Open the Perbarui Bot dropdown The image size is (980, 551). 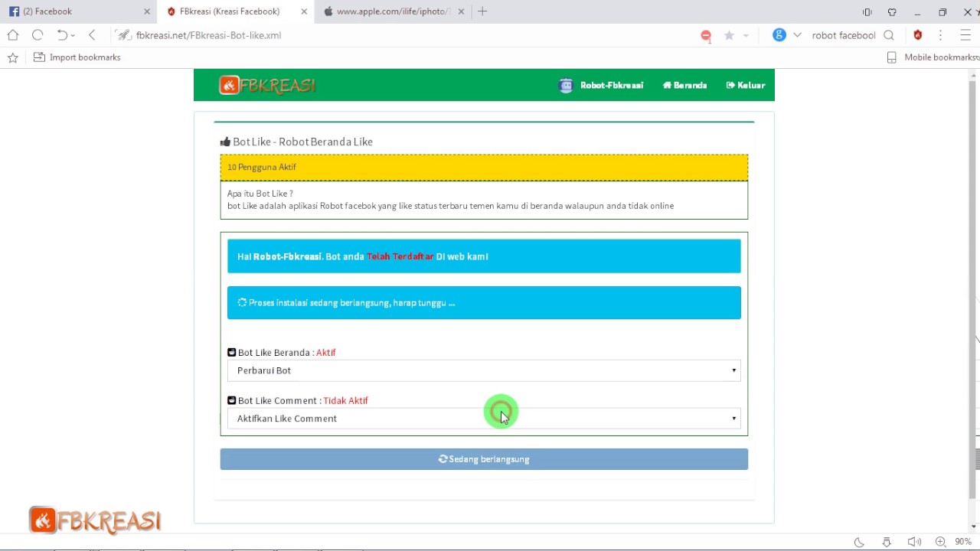tap(484, 370)
